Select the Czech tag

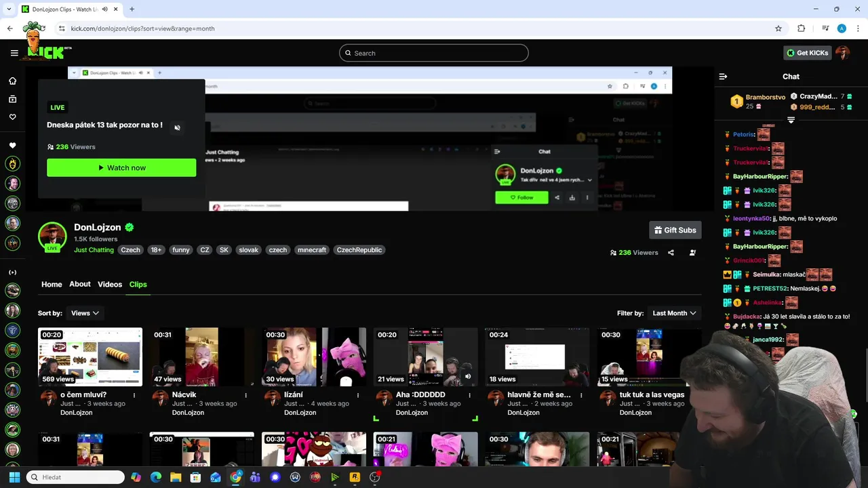point(130,250)
